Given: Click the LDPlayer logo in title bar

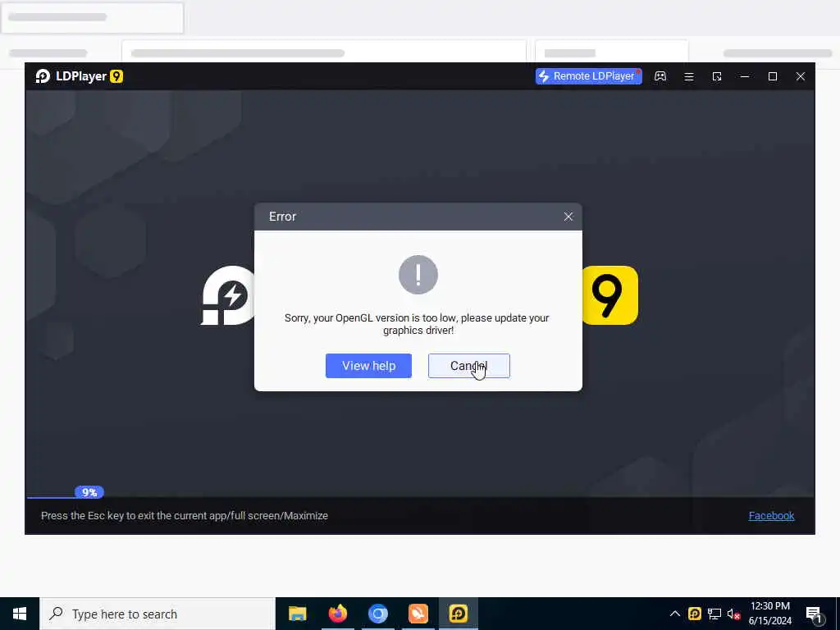Looking at the screenshot, I should pos(43,76).
